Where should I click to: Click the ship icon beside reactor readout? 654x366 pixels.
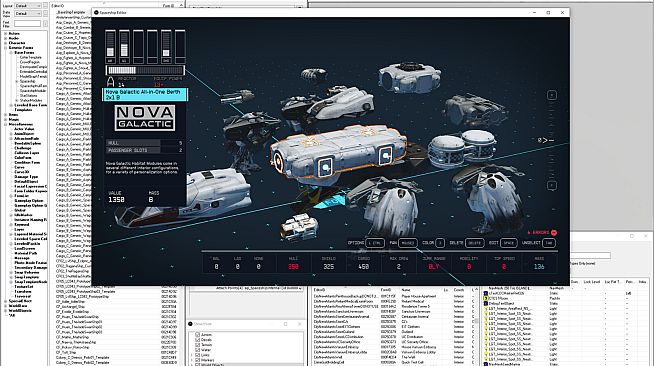[110, 82]
